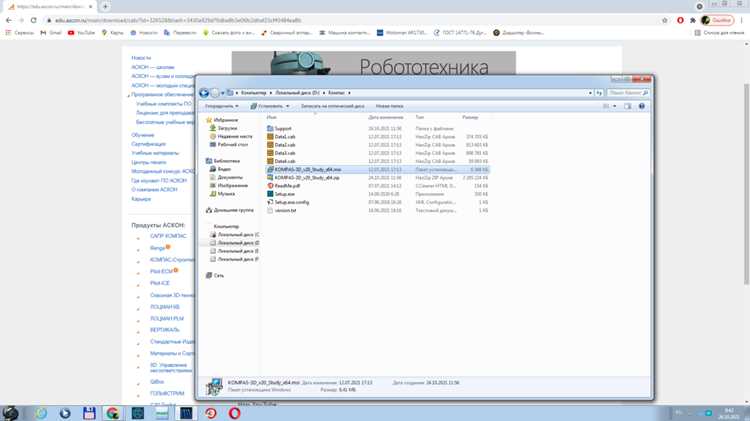Open the Chrome three-dot menu
750x421 pixels.
(742, 20)
